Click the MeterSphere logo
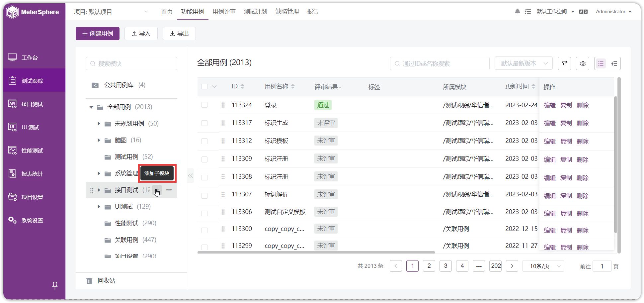Viewport: 644px width, 303px height. point(33,12)
